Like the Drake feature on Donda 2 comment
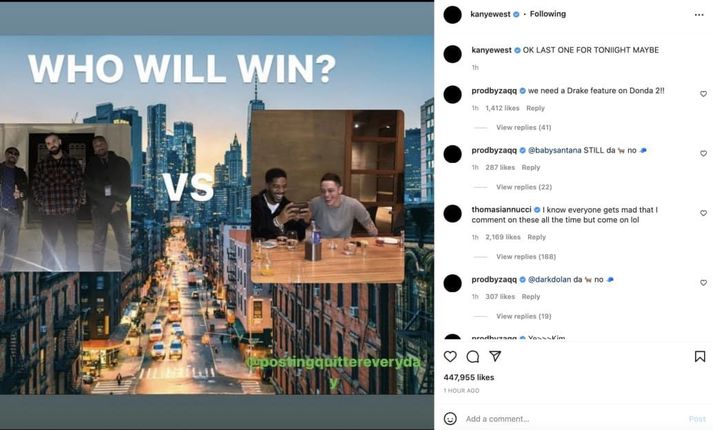The height and width of the screenshot is (430, 713). coord(703,94)
